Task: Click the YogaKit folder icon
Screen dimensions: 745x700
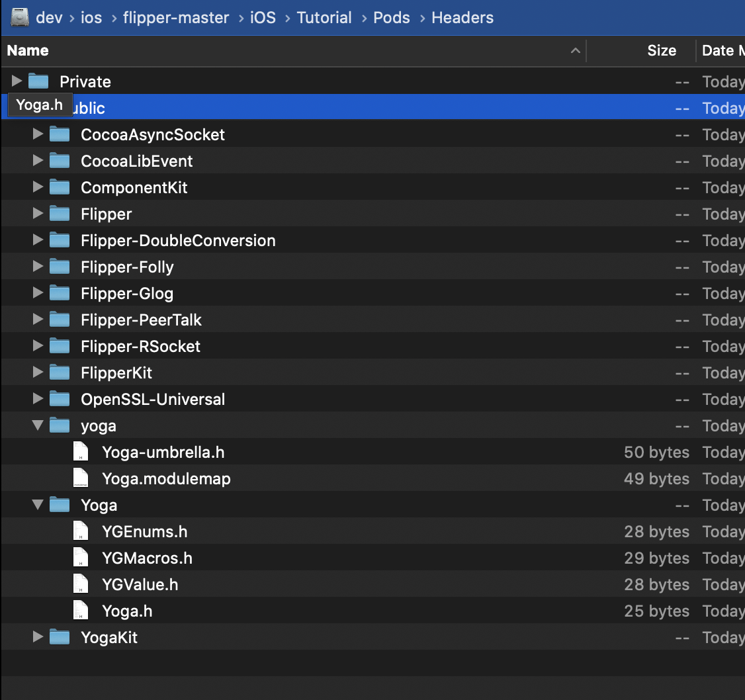Action: click(60, 636)
